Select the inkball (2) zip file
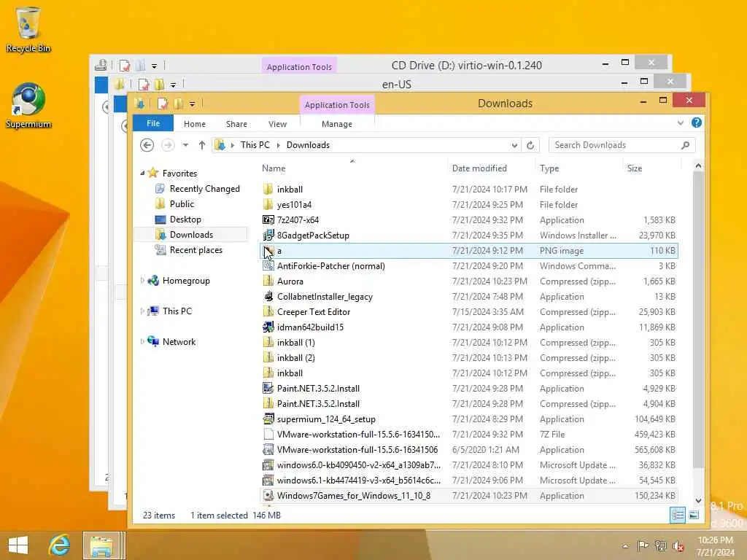The height and width of the screenshot is (560, 747). 469,357
